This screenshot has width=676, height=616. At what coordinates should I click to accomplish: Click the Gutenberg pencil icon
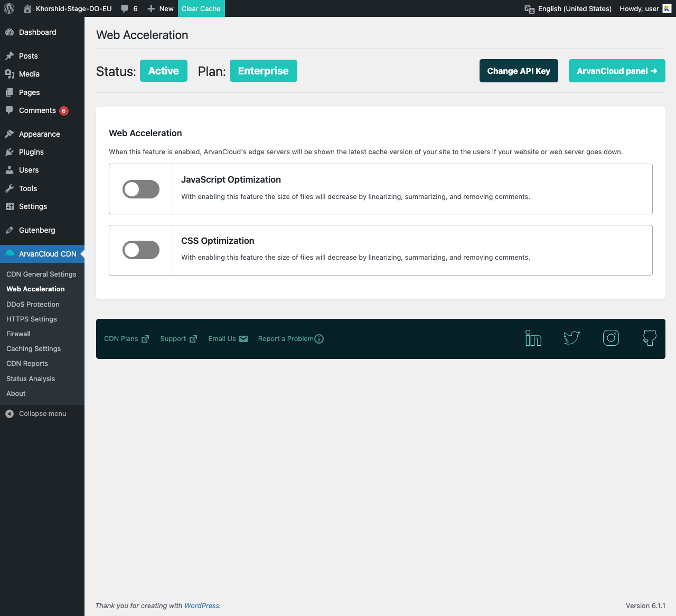click(10, 230)
